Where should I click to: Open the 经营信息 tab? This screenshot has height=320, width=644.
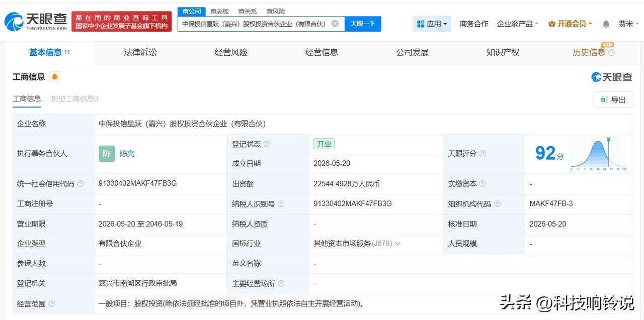pyautogui.click(x=321, y=52)
